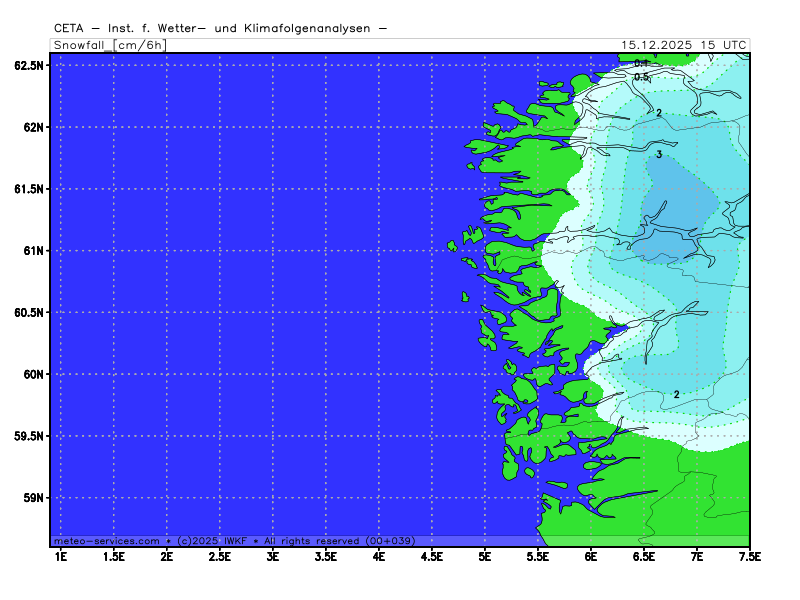The image size is (800, 600).
Task: Click the 0.5 contour label
Action: (641, 77)
